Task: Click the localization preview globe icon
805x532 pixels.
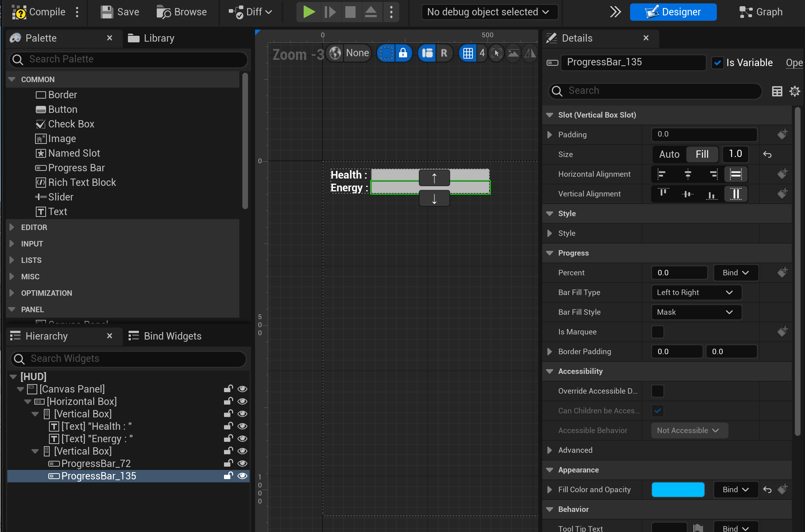Action: point(335,53)
